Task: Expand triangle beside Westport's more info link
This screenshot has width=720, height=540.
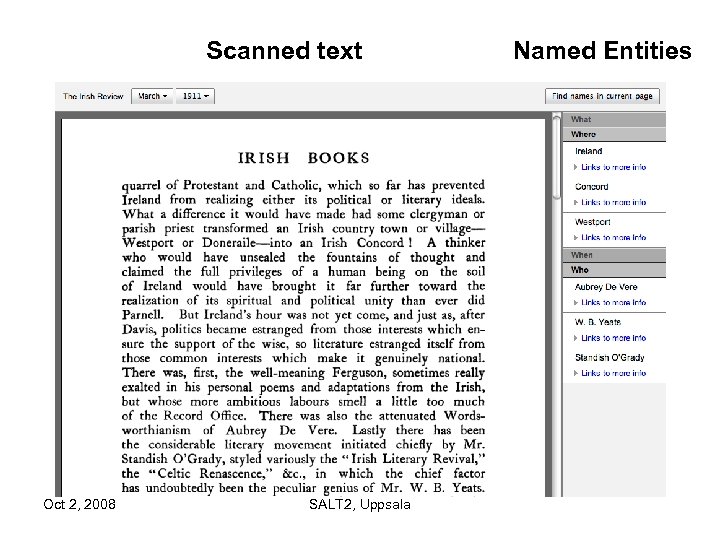Action: pos(576,237)
